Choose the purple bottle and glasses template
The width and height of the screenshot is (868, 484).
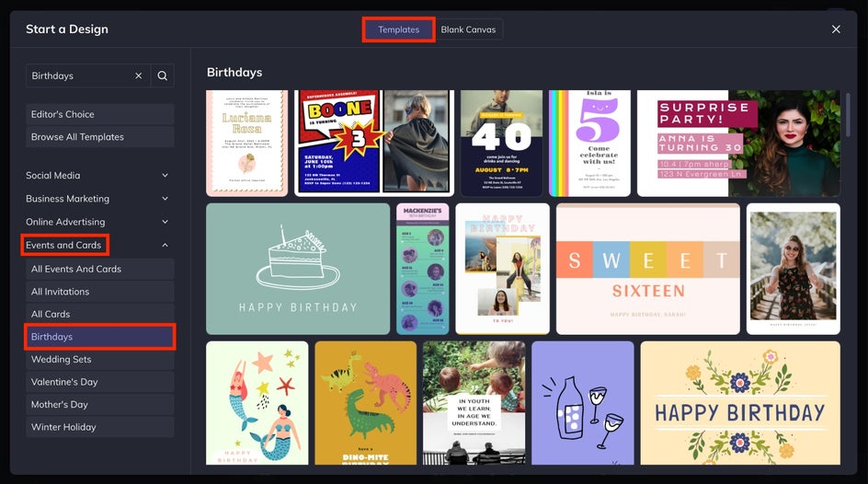(x=582, y=403)
